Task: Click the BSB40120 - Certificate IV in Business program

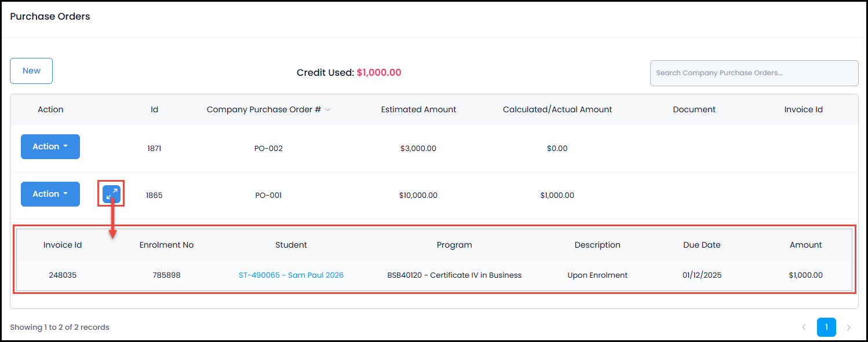Action: point(454,275)
